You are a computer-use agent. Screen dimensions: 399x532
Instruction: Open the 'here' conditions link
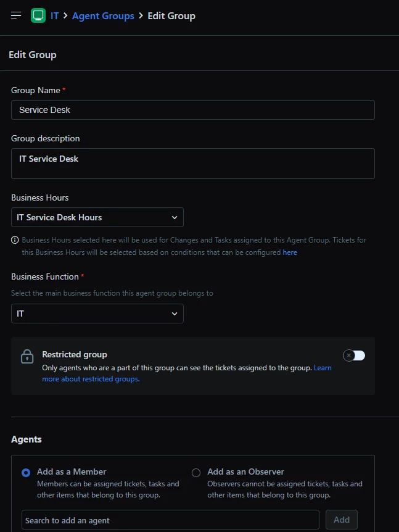point(290,252)
